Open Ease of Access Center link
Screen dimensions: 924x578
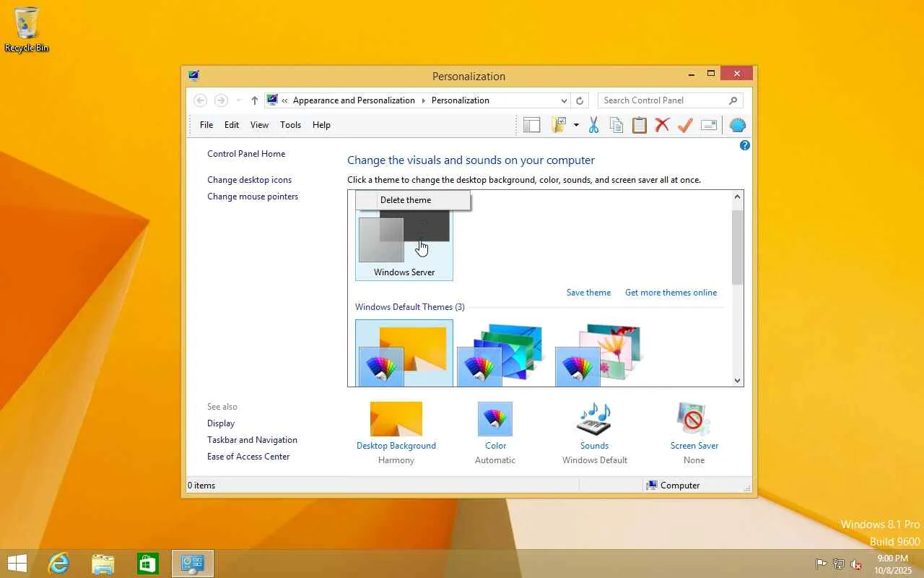(x=248, y=457)
